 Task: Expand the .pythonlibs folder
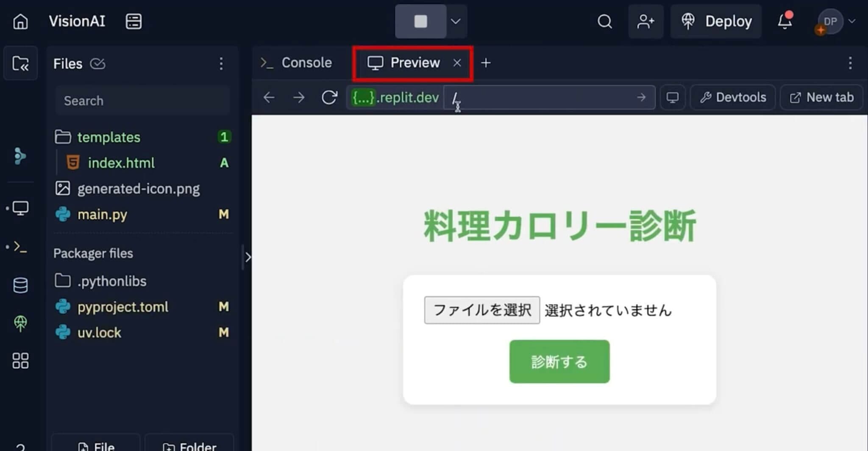click(x=111, y=281)
